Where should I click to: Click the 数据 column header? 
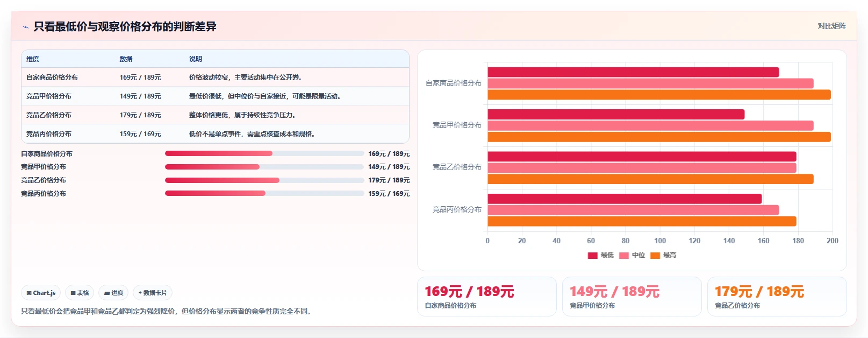click(126, 59)
